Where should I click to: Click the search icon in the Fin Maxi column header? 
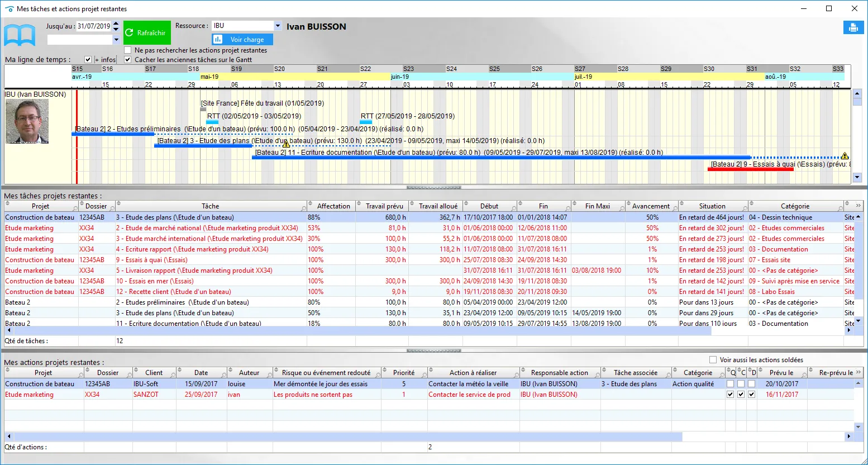pyautogui.click(x=622, y=208)
